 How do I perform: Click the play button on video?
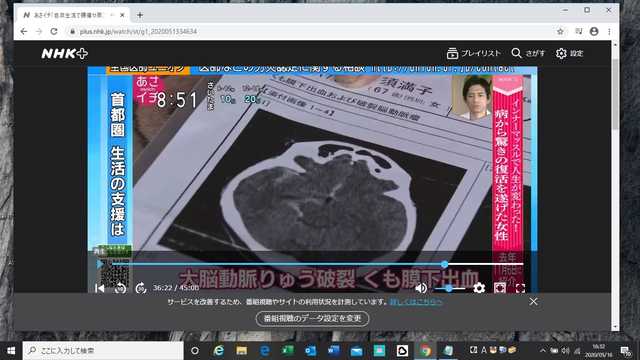point(100,264)
